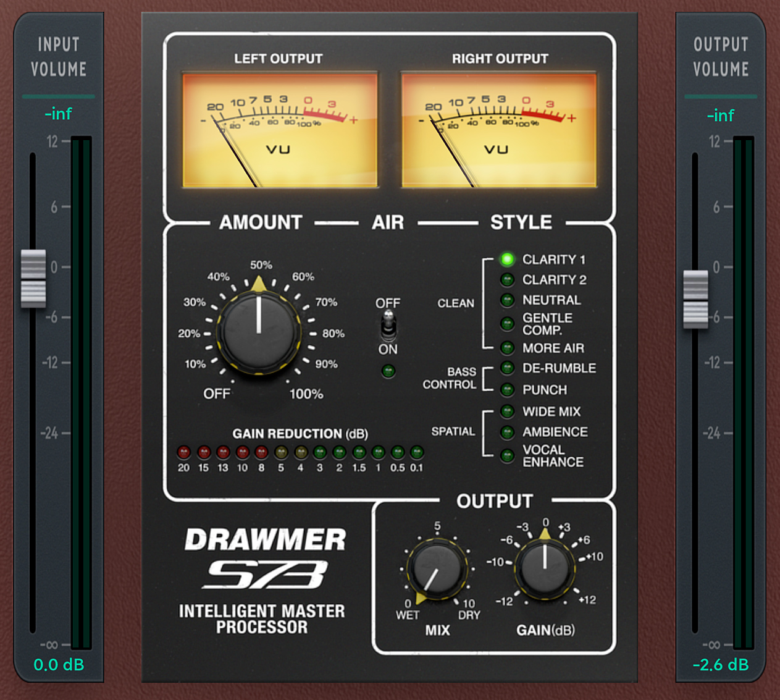Screen dimensions: 780x700
Task: Click the 20 dB gain reduction LED
Action: (183, 453)
